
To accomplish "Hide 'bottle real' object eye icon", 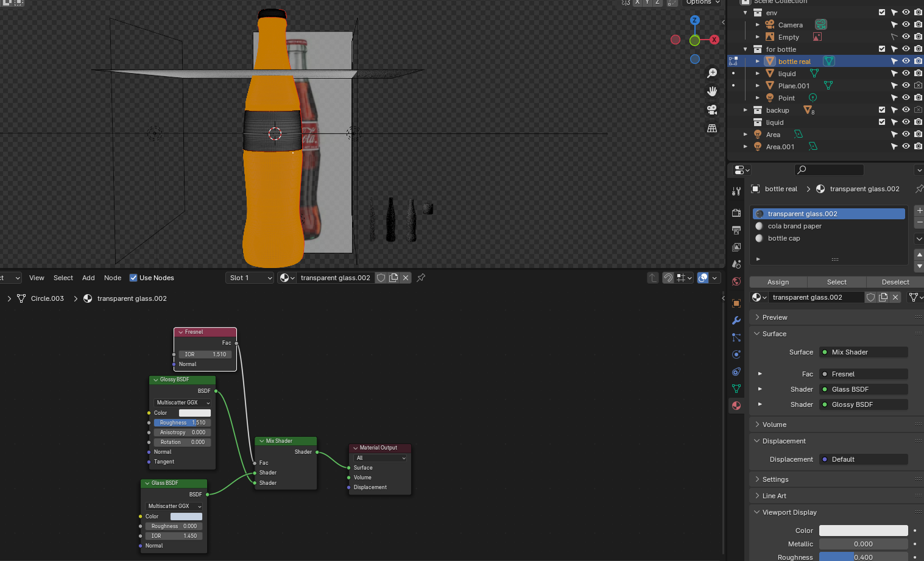I will [x=906, y=61].
